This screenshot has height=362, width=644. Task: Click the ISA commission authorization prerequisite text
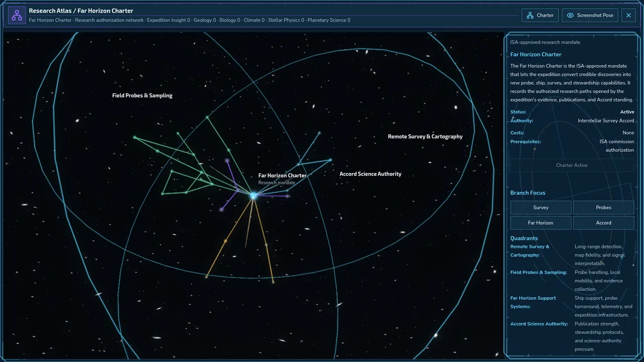point(617,146)
